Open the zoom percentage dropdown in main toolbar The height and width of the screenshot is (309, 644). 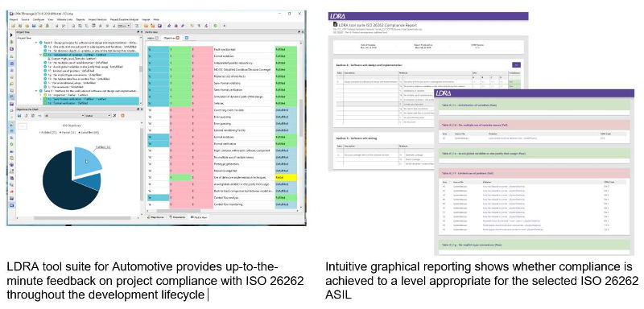pos(125,26)
